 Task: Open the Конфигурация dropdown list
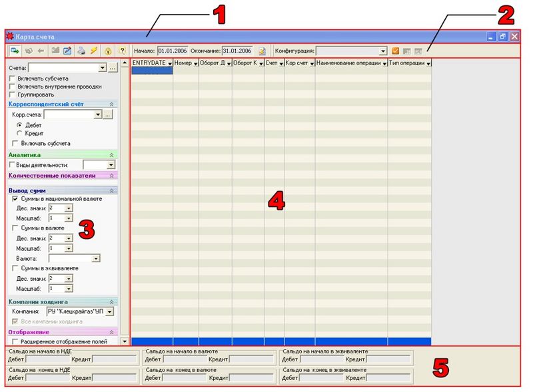click(x=383, y=51)
